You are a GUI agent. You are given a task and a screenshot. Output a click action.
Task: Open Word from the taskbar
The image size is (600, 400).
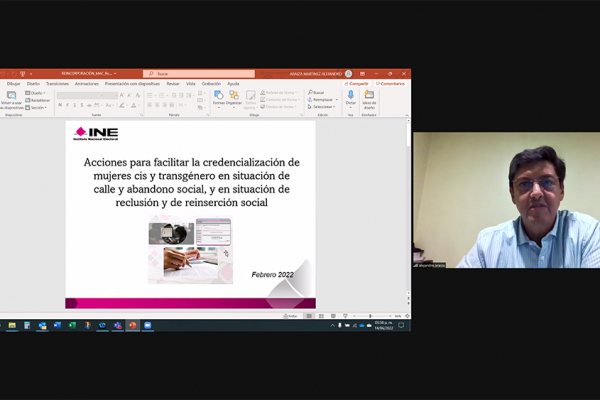click(57, 325)
